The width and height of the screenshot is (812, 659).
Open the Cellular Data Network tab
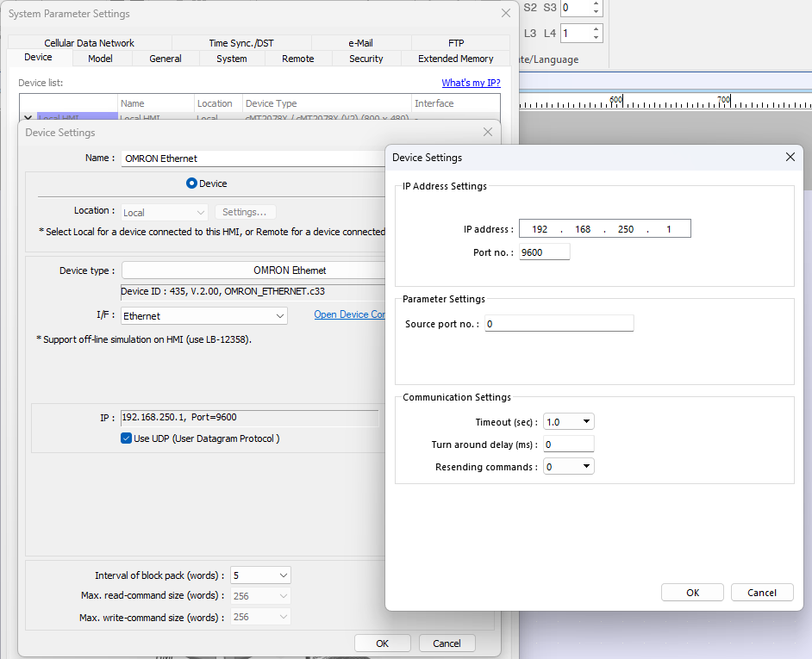tap(90, 43)
